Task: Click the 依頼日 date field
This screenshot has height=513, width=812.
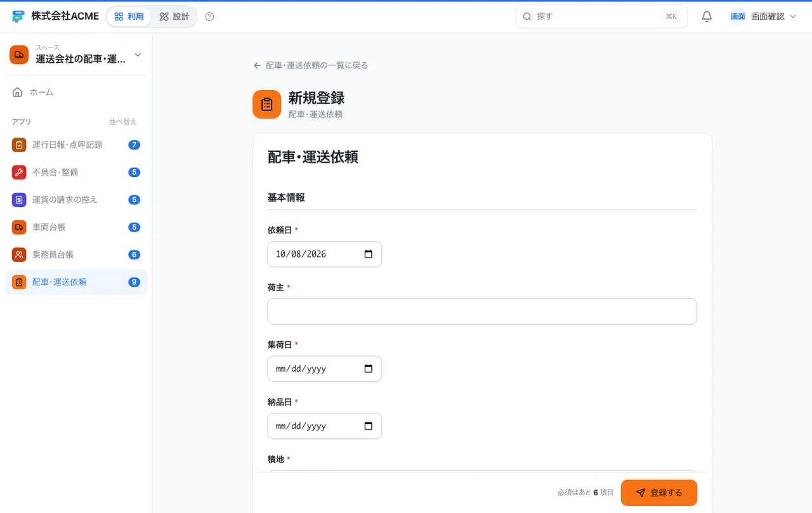Action: pos(325,254)
